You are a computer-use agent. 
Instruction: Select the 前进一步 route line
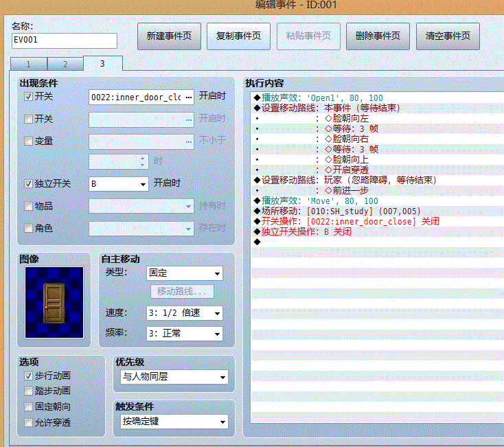(378, 190)
